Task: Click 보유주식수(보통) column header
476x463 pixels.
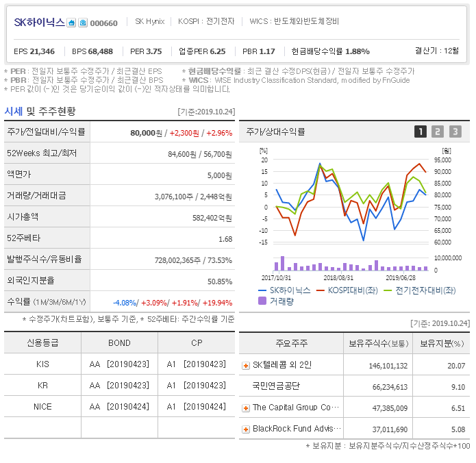Action: [x=378, y=343]
